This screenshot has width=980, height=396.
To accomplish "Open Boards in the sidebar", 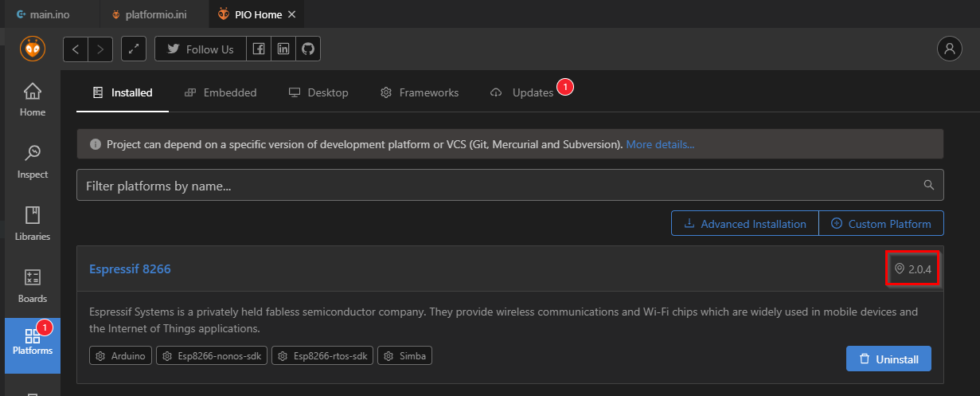I will pyautogui.click(x=33, y=286).
